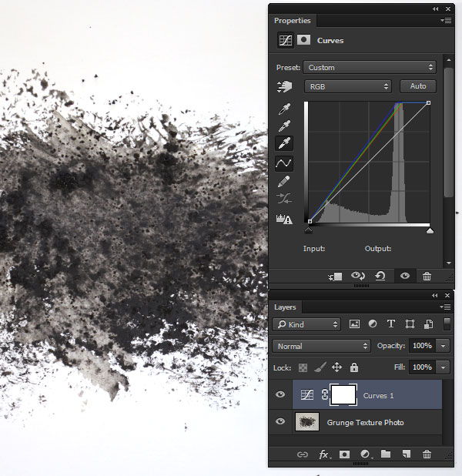Click the Properties panel tab
The height and width of the screenshot is (476, 462).
291,21
